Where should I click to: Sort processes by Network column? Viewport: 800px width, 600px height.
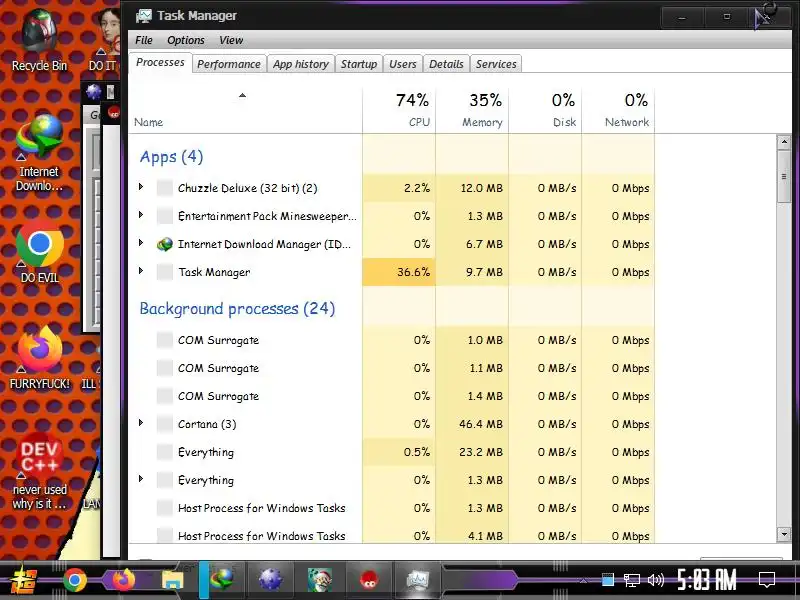pos(618,111)
